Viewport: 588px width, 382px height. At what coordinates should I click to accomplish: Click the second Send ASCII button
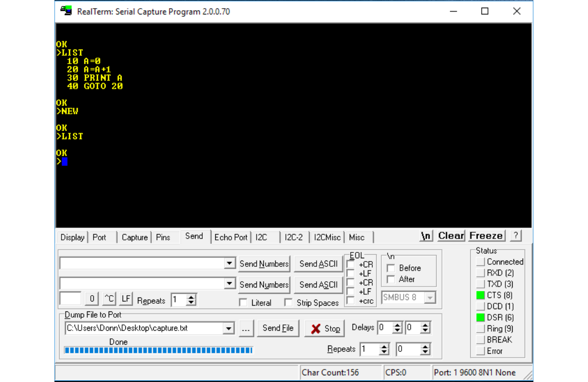tap(318, 285)
